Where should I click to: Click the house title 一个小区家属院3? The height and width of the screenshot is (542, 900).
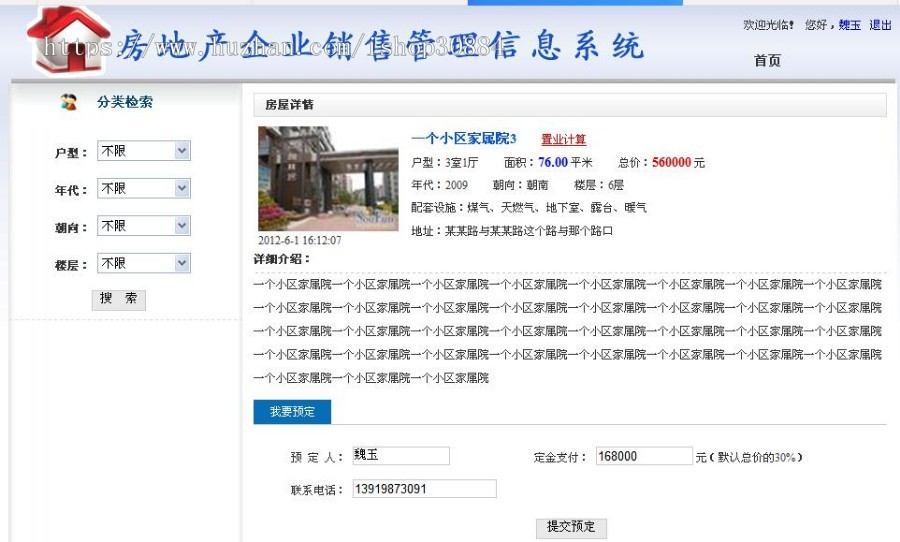point(464,138)
